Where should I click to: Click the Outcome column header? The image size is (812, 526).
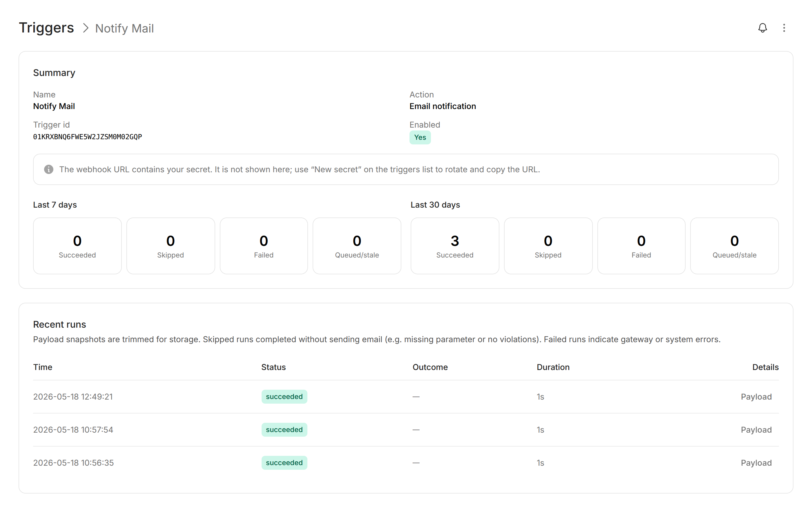click(x=430, y=367)
